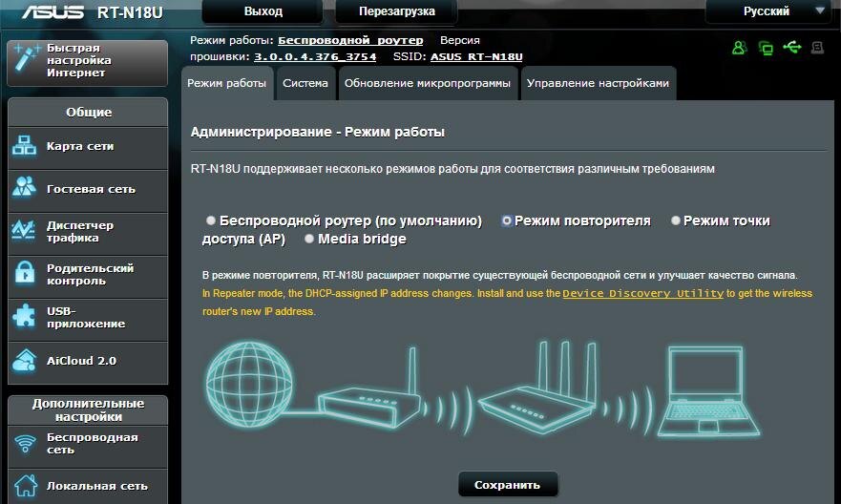Select Режим повторителя radio button
Screen dimensions: 841x504
coord(506,220)
